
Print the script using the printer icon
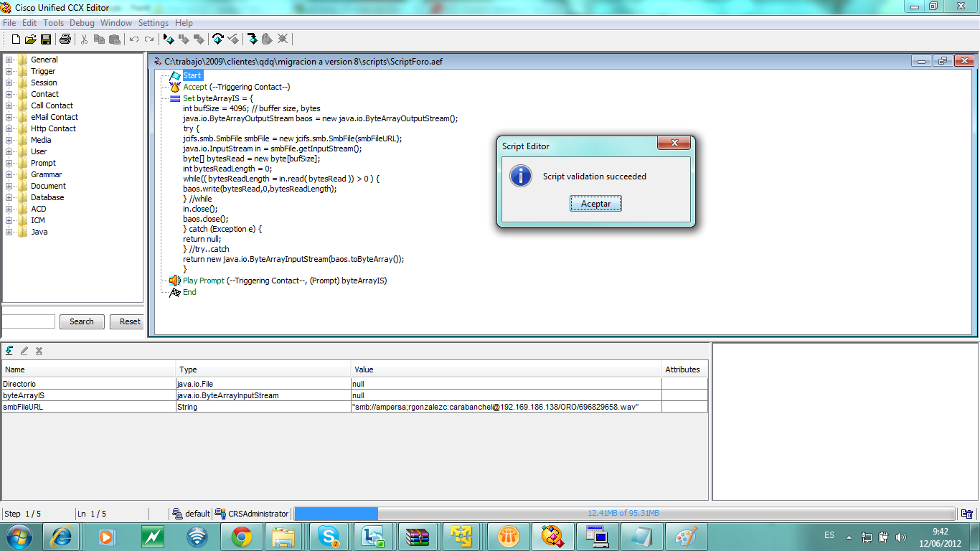click(65, 39)
